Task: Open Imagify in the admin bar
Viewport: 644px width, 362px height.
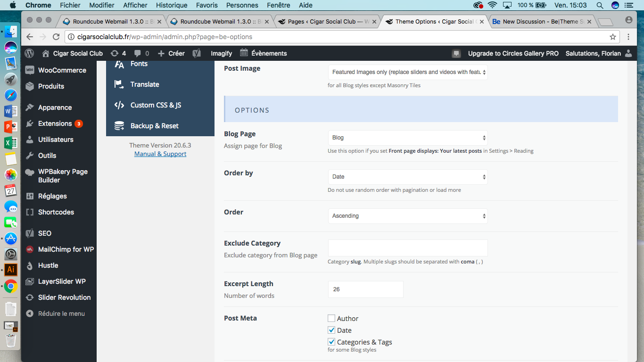Action: tap(222, 53)
